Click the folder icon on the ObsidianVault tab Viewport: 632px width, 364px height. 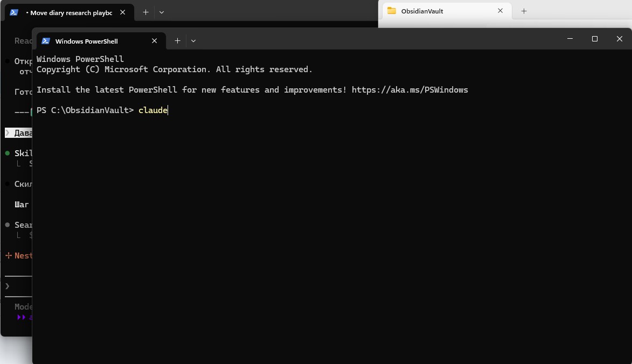(392, 11)
